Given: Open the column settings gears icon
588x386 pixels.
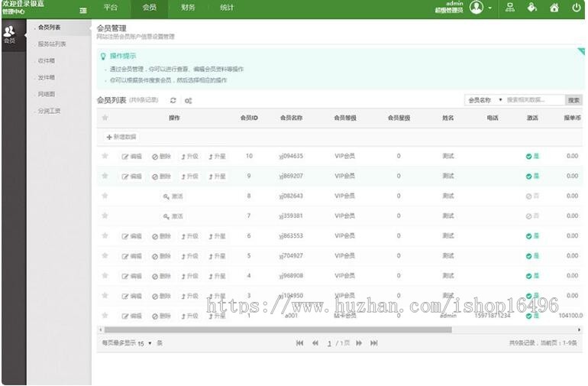Looking at the screenshot, I should coord(189,101).
